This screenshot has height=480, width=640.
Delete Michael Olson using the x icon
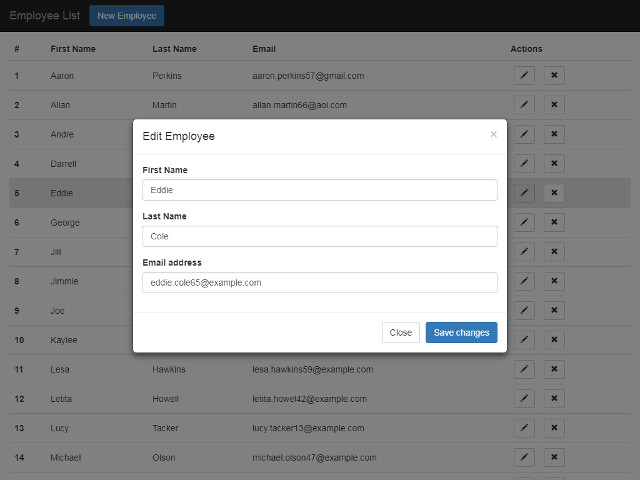pos(555,457)
